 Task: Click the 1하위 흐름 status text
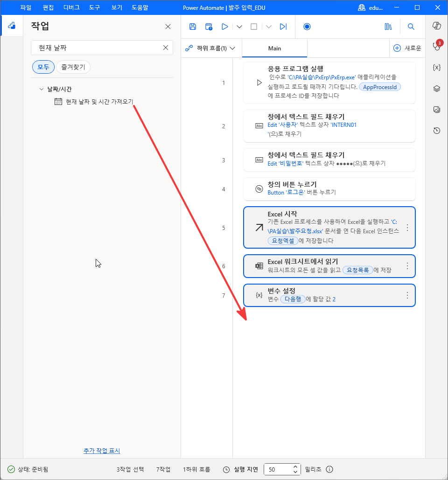point(196,469)
